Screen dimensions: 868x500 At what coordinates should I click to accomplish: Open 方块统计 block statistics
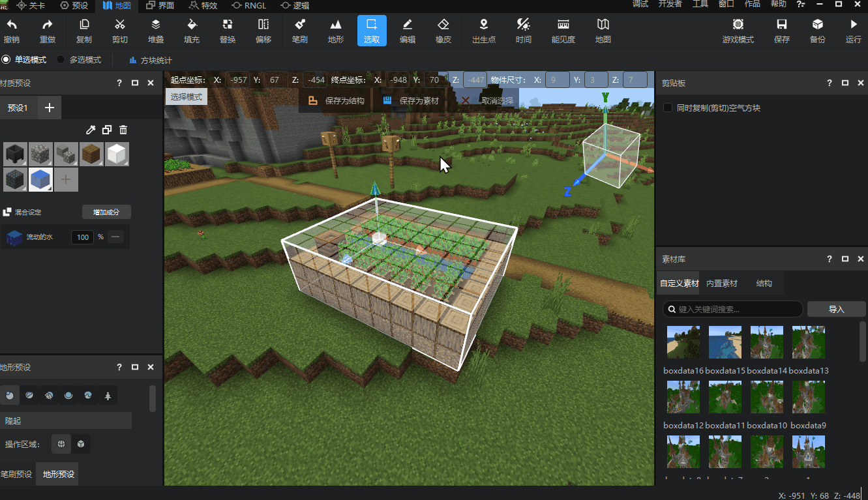(x=151, y=60)
